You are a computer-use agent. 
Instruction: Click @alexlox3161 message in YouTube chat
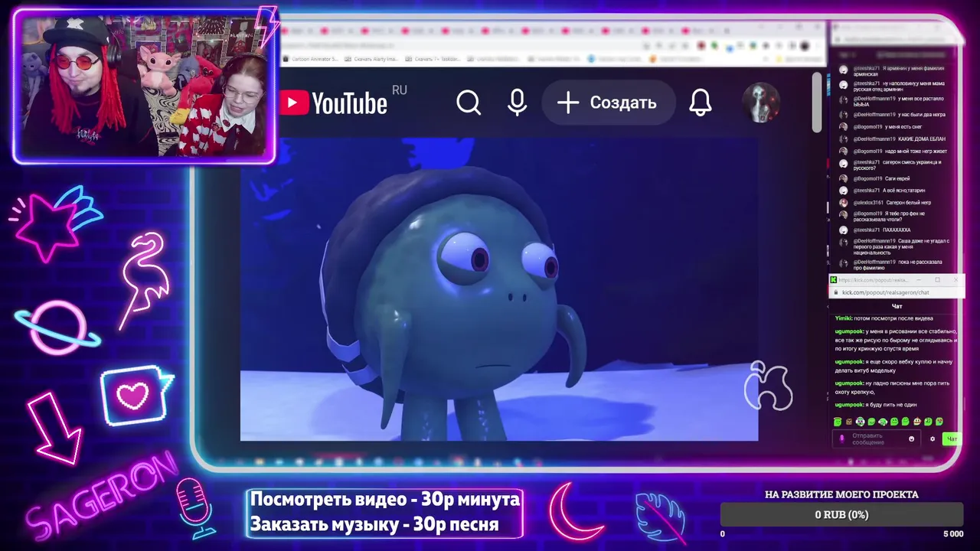click(892, 203)
